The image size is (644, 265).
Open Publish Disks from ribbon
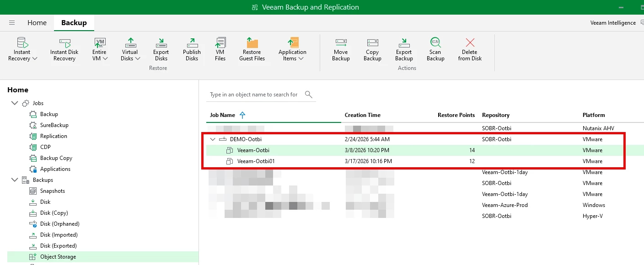(192, 43)
